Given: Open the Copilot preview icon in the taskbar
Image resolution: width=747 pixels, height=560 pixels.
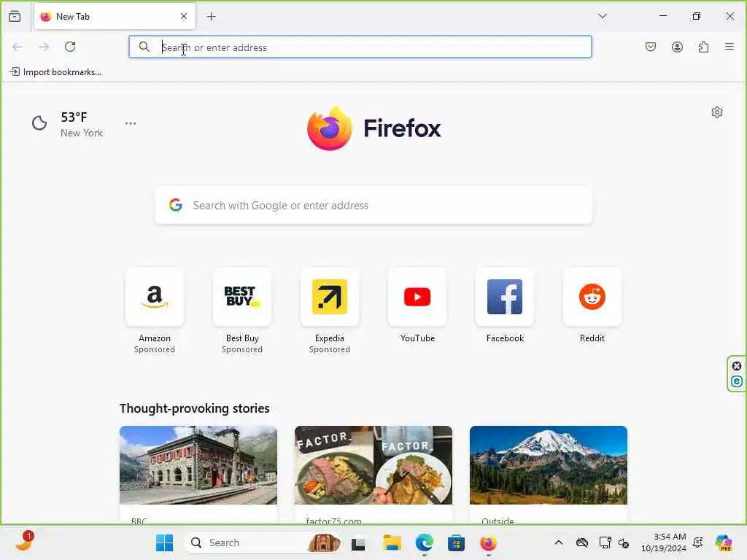Looking at the screenshot, I should click(724, 542).
